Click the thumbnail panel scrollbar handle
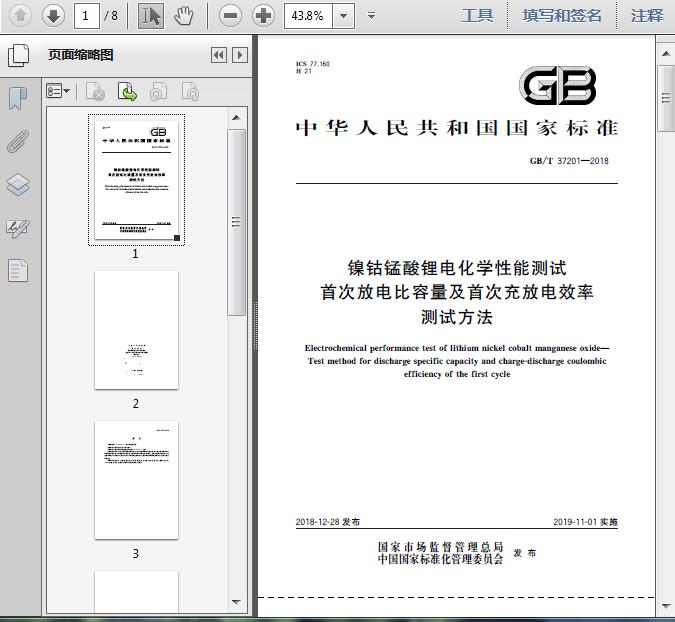This screenshot has height=622, width=675. tap(236, 222)
